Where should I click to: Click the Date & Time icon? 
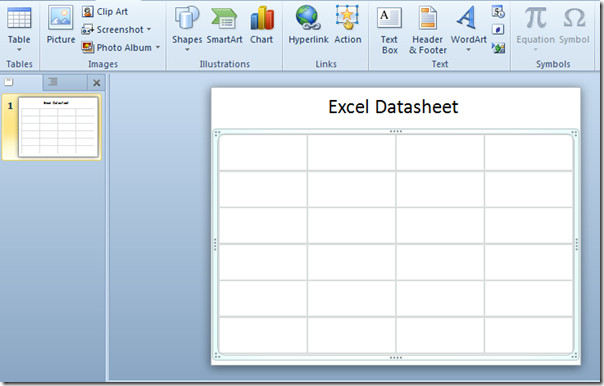click(498, 12)
